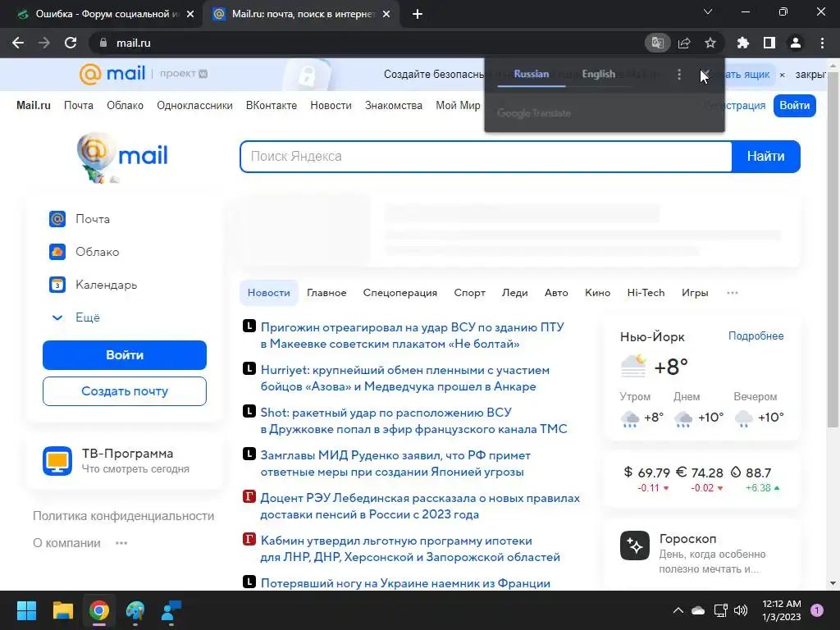Open weather Подробнее link
Image resolution: width=840 pixels, height=630 pixels.
(x=756, y=336)
